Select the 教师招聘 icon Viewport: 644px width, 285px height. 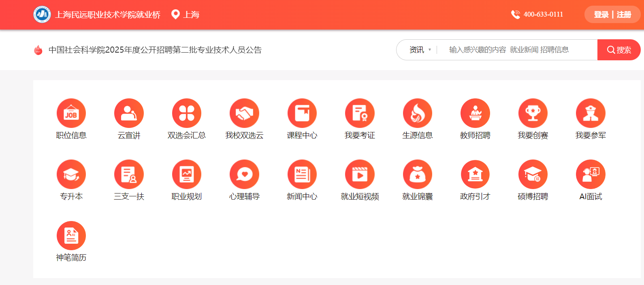(475, 113)
